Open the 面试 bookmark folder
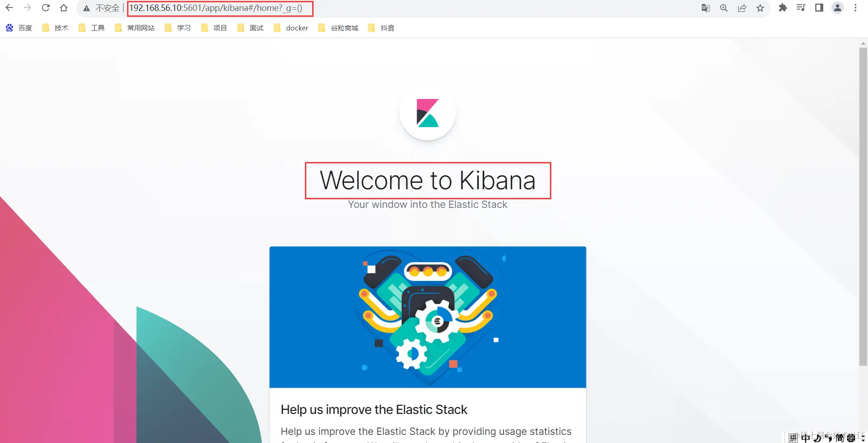The image size is (868, 443). 250,28
